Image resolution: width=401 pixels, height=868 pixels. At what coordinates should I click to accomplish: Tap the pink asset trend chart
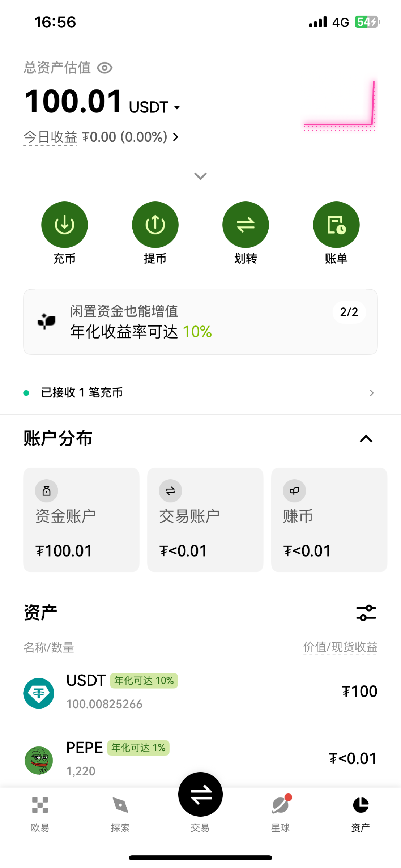(x=339, y=105)
